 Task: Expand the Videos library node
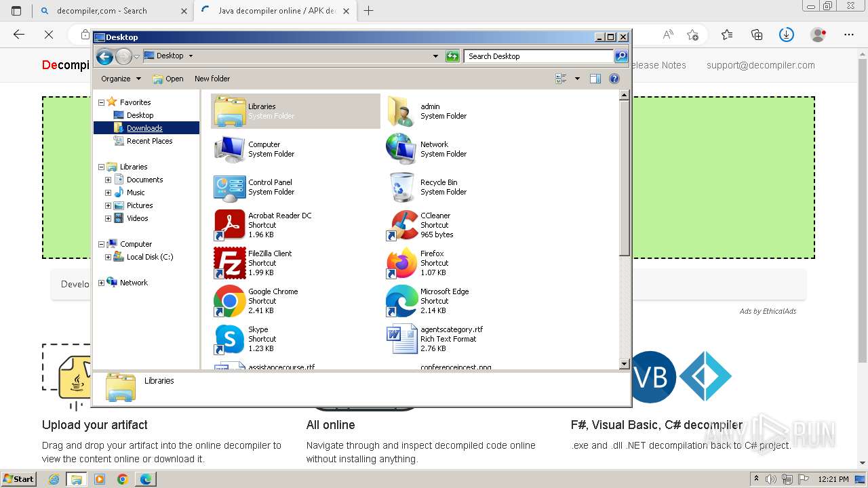click(108, 218)
